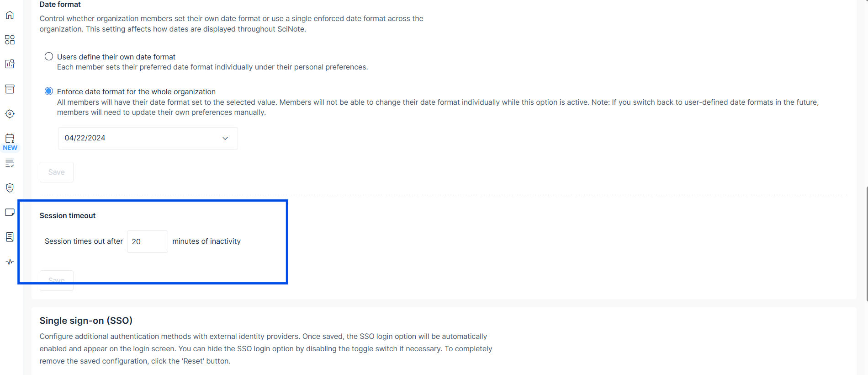Open the 04/22/2024 date format dropdown
This screenshot has width=868, height=375.
(148, 138)
